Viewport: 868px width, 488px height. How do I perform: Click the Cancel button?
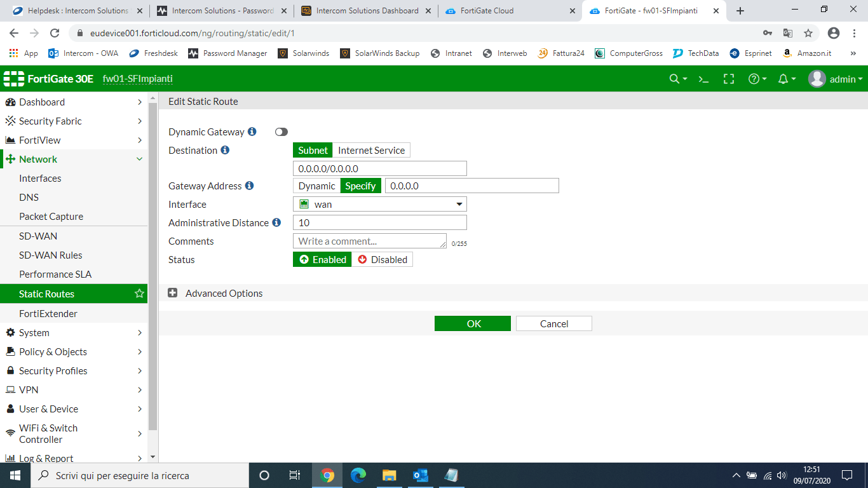pyautogui.click(x=553, y=323)
